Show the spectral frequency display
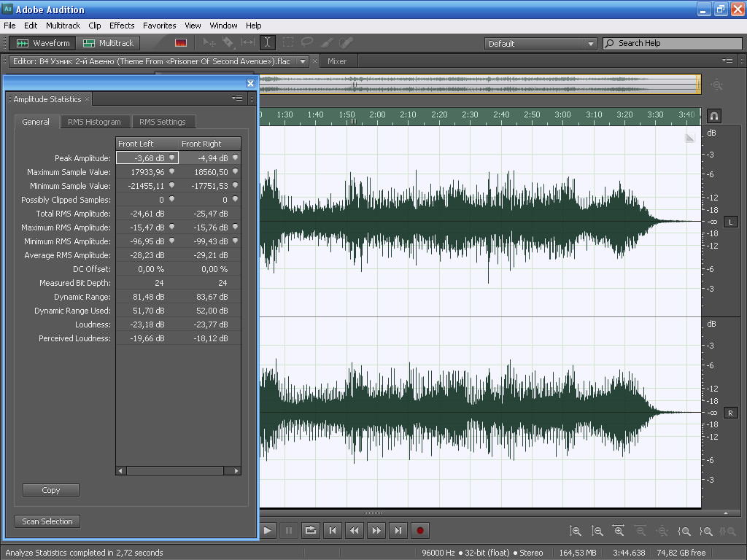The image size is (747, 560). coord(181,43)
